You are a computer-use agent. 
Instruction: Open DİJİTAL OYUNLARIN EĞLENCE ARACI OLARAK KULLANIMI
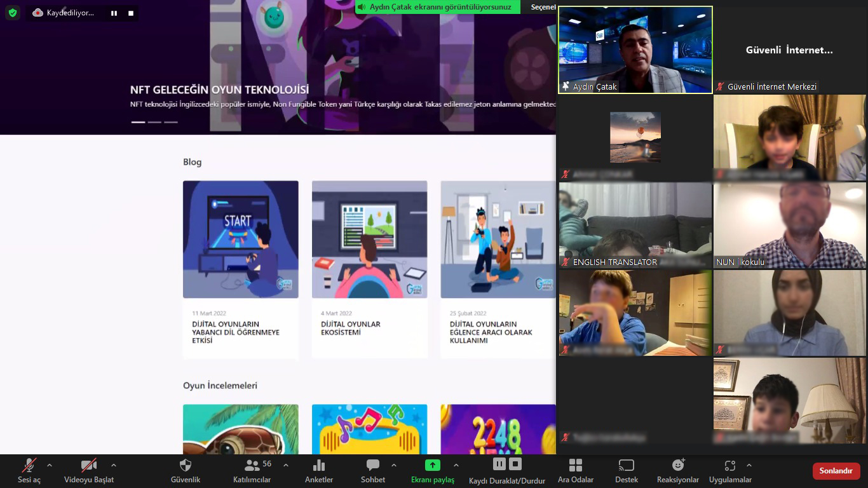[491, 332]
